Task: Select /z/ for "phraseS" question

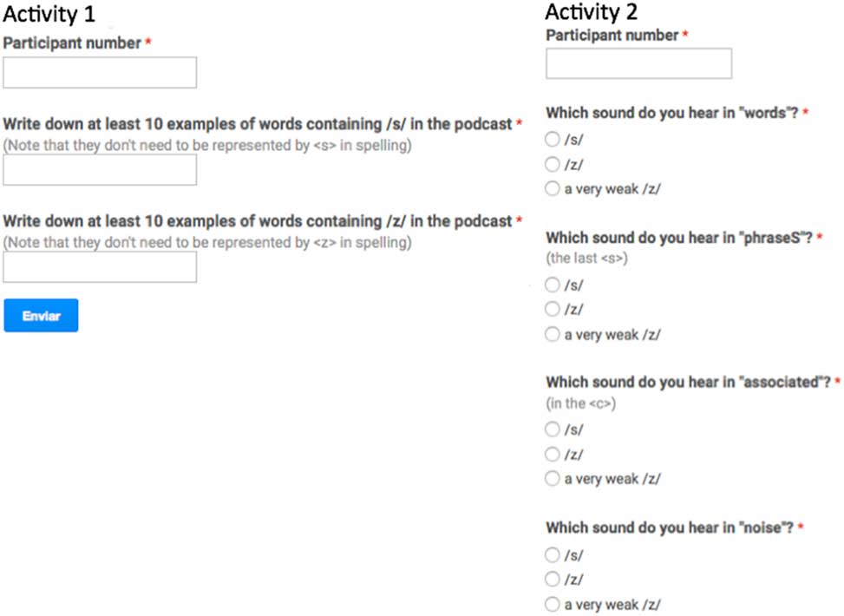Action: [553, 309]
